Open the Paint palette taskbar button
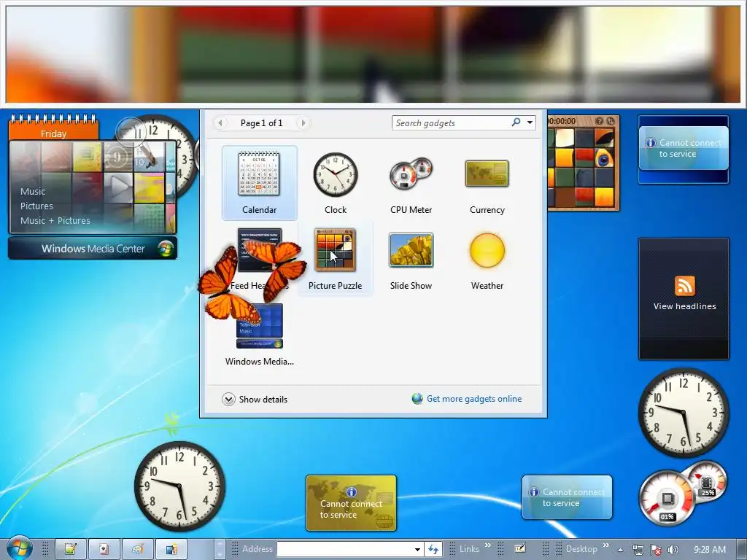 click(138, 550)
